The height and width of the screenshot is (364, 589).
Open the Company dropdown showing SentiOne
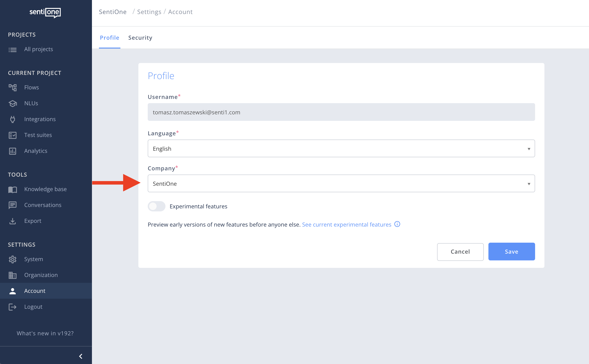pyautogui.click(x=341, y=183)
